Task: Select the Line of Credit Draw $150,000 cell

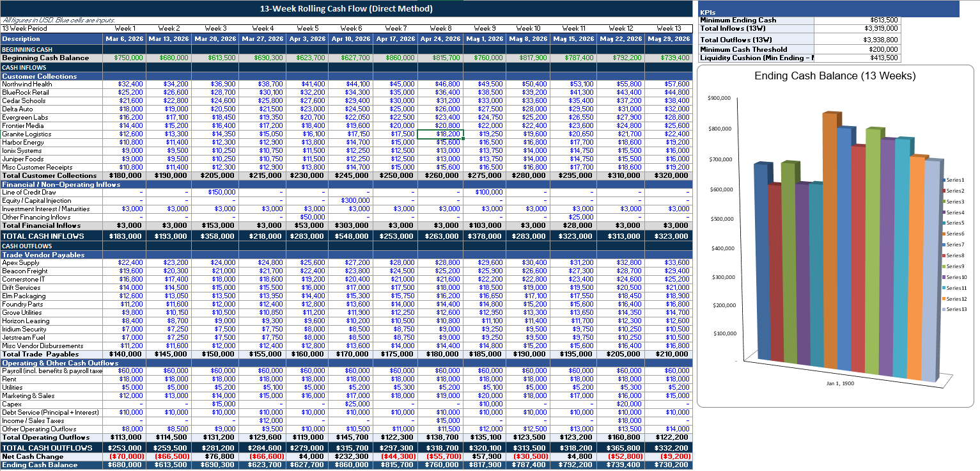Action: (x=215, y=192)
